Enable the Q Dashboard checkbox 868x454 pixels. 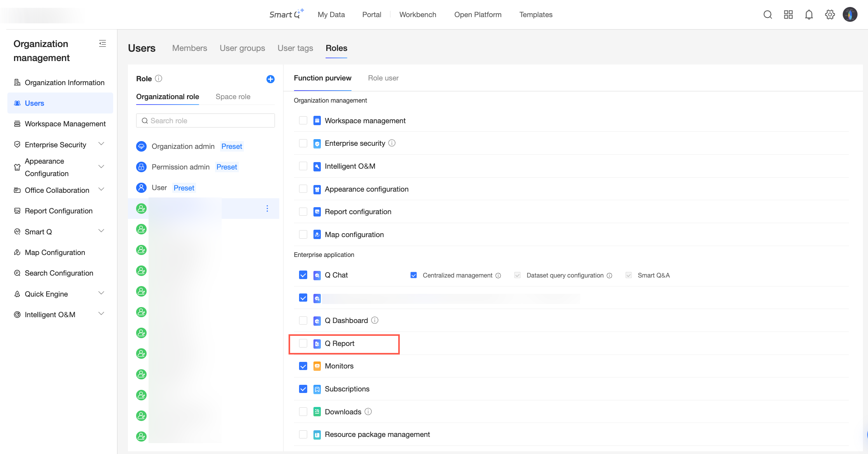pyautogui.click(x=303, y=320)
